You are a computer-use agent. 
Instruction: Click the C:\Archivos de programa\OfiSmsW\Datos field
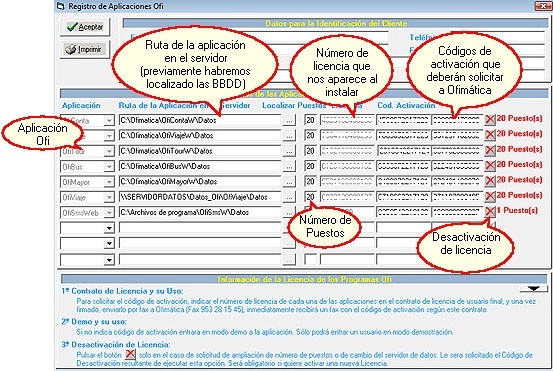tap(200, 212)
